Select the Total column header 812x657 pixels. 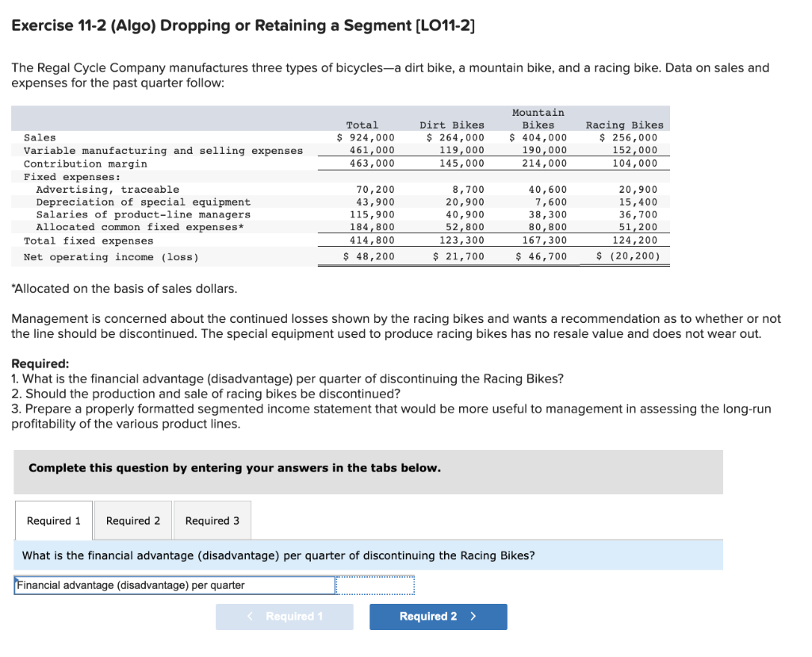tap(362, 124)
